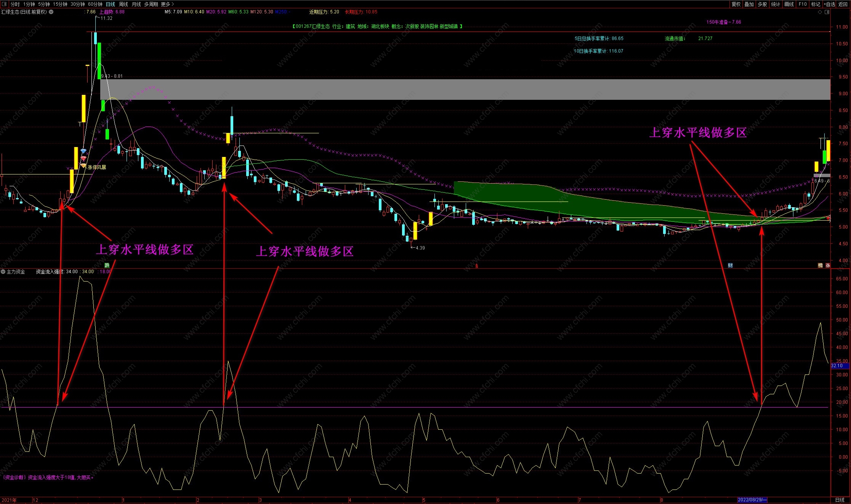
Task: Select the 60分钟 period tab
Action: 95,4
